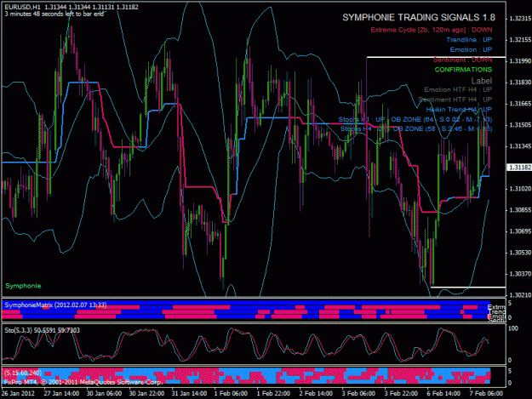Click price level 1.32155 on the axis
532x399 pixels.
[x=520, y=40]
